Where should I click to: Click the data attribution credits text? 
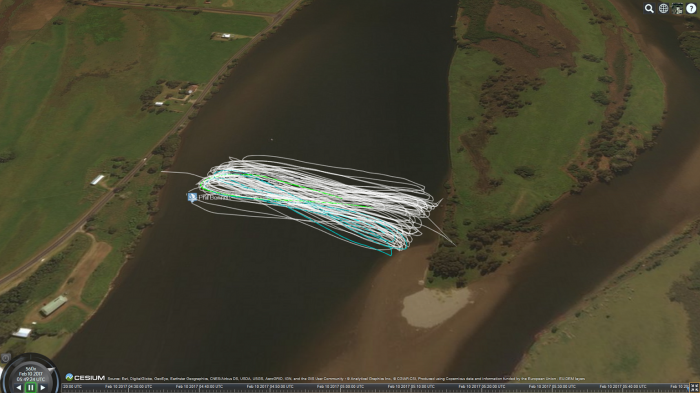pos(346,379)
